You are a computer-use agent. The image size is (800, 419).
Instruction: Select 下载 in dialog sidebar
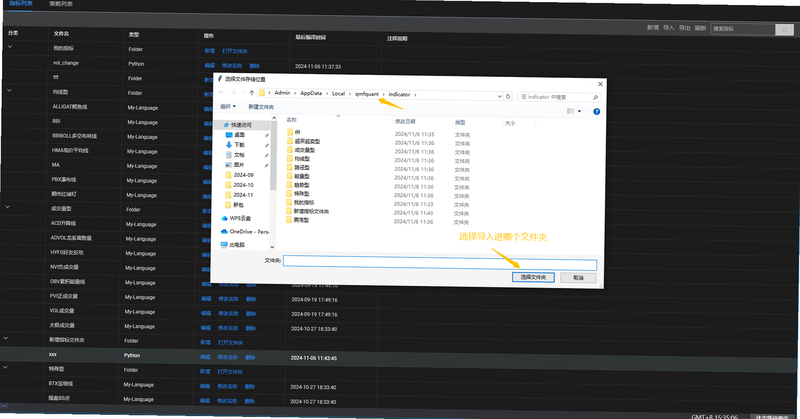point(239,145)
